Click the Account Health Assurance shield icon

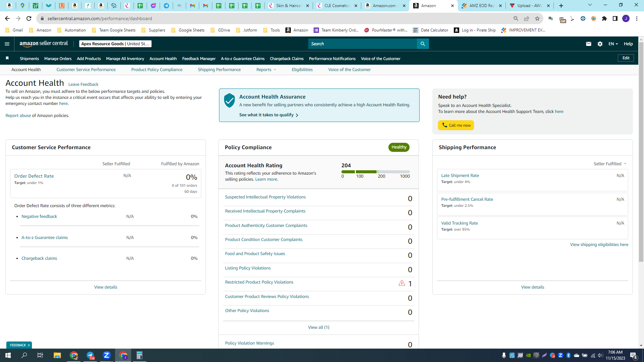tap(229, 101)
